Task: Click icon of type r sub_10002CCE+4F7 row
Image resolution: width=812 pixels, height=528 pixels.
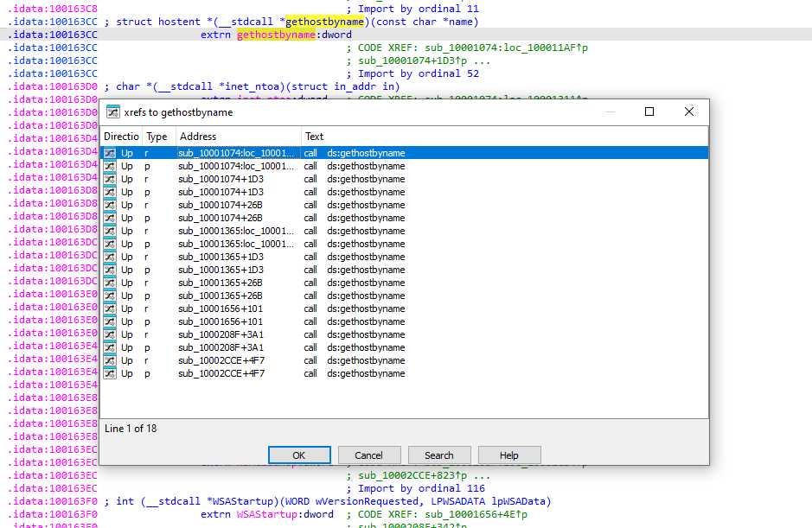Action: [110, 360]
